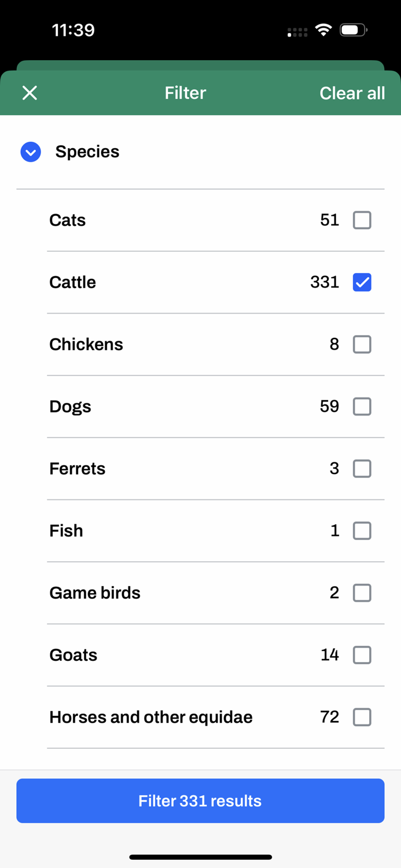Apply filter showing 331 results
This screenshot has width=401, height=868.
point(200,801)
